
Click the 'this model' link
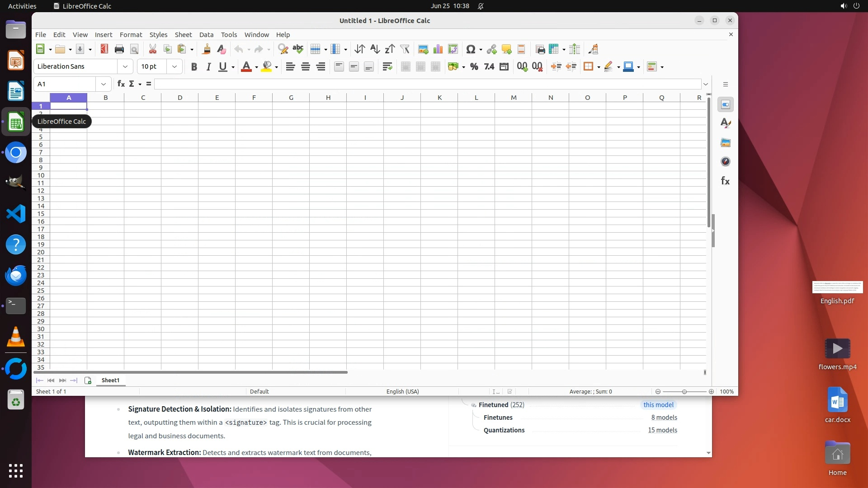tap(658, 405)
